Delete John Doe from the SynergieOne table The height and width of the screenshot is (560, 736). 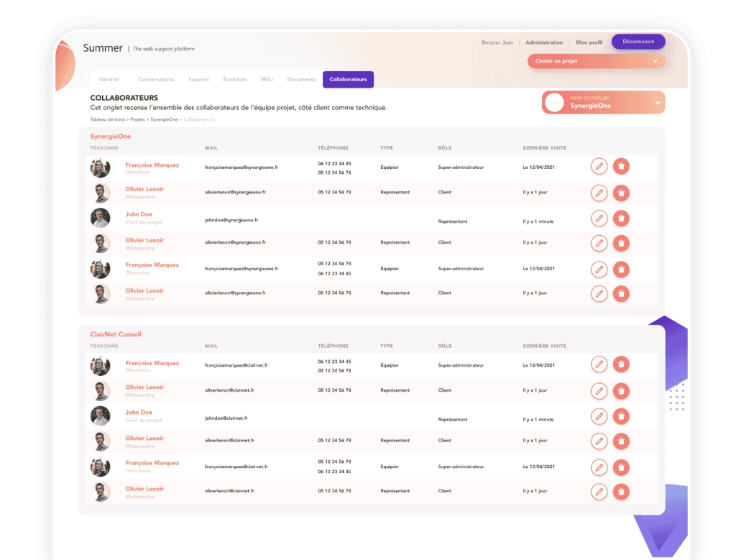(x=621, y=218)
